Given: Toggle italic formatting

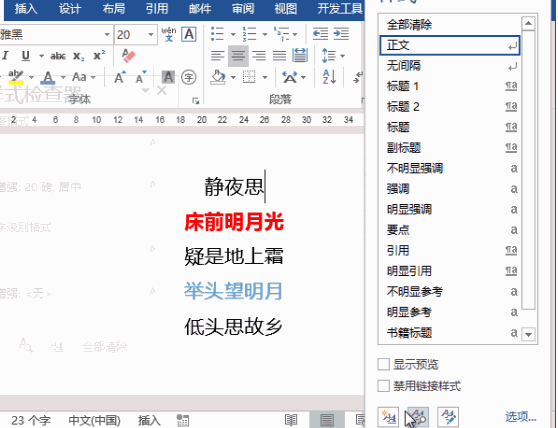Looking at the screenshot, I should (x=5, y=56).
